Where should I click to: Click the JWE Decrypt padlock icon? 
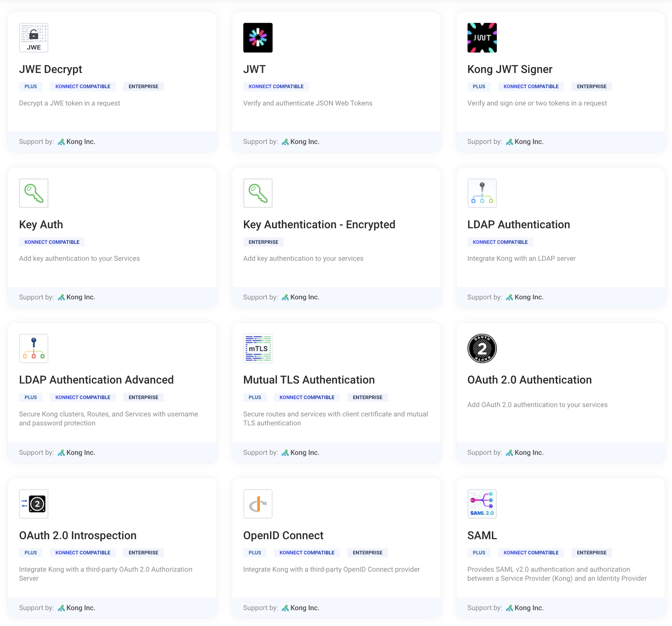click(33, 38)
